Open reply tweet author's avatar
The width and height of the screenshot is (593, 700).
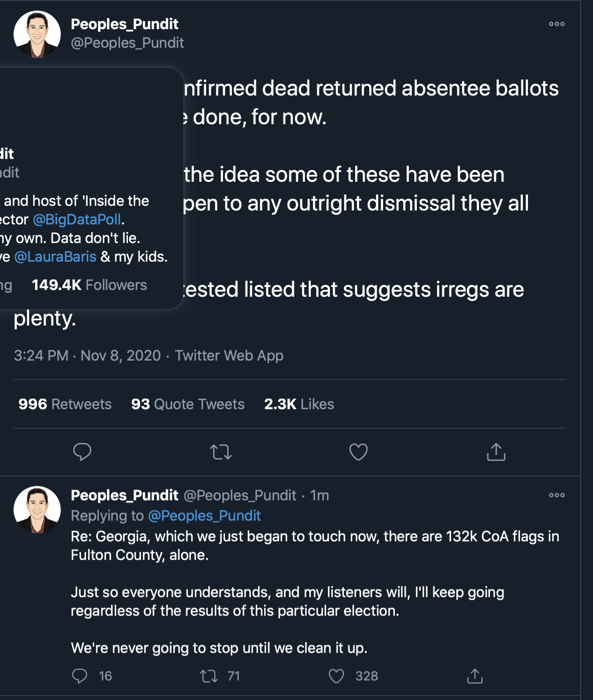[37, 509]
